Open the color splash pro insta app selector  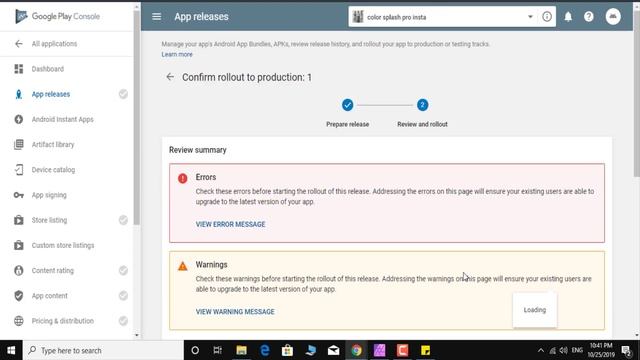click(443, 17)
